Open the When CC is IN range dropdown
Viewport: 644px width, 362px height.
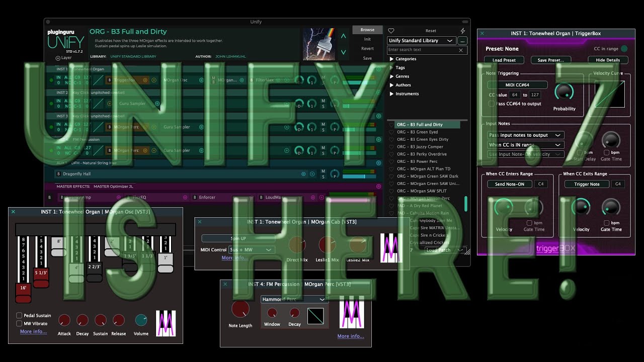pyautogui.click(x=525, y=145)
